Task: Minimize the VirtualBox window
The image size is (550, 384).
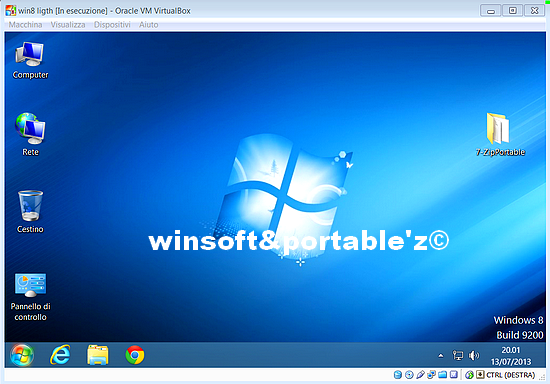Action: pos(491,11)
